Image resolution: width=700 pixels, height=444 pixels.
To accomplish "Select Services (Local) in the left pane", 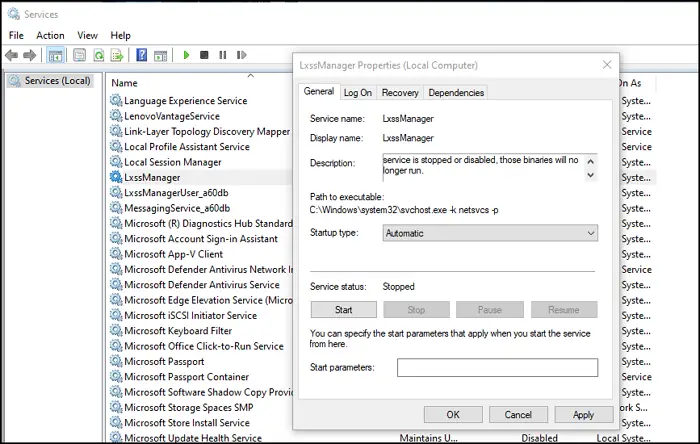I will 57,81.
